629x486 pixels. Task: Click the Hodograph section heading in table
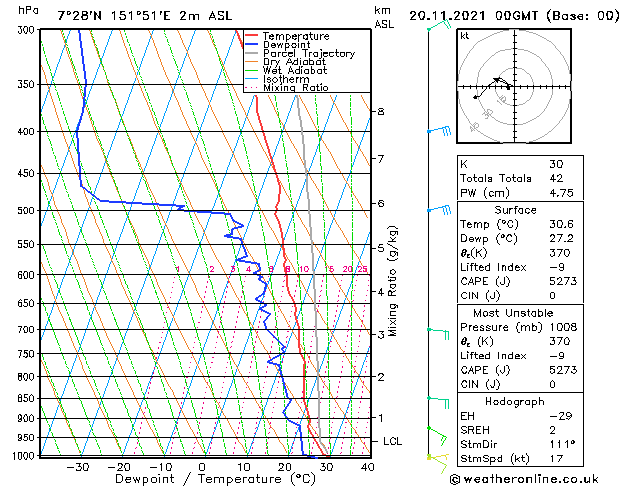click(x=515, y=401)
